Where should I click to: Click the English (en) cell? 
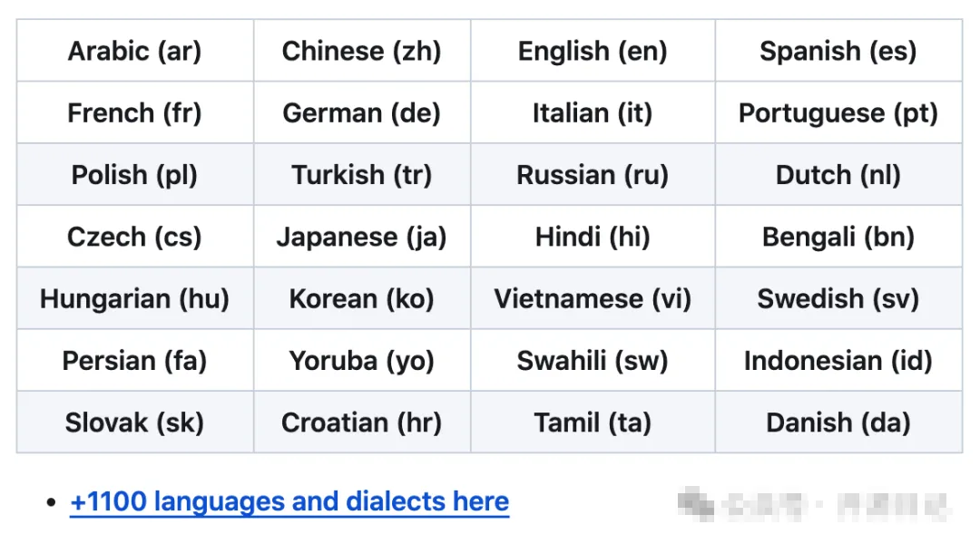[593, 51]
